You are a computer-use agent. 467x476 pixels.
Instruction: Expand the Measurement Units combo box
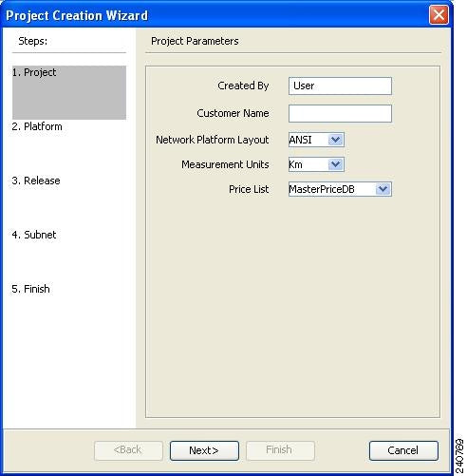click(316, 164)
